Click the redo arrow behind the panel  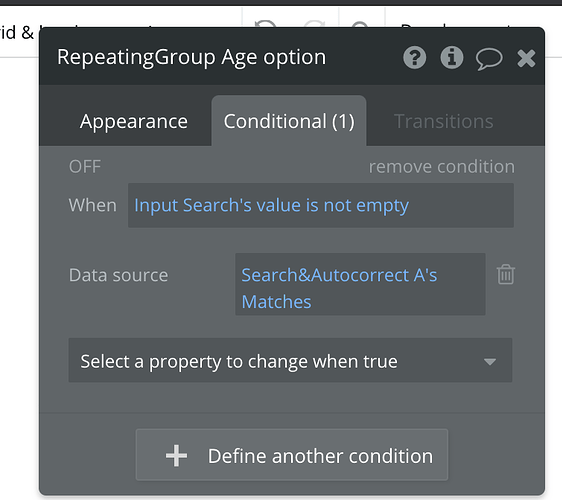tap(314, 24)
